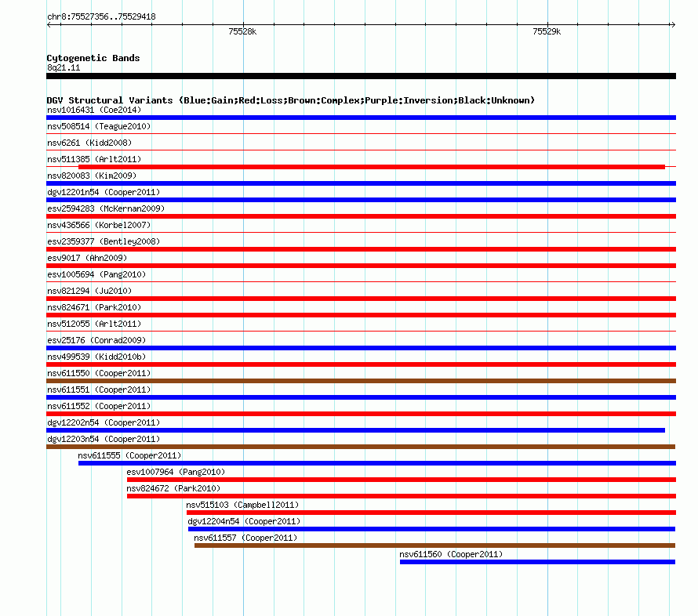
Task: Open variant nsv499539 (Kidd2010b)
Action: (x=96, y=357)
